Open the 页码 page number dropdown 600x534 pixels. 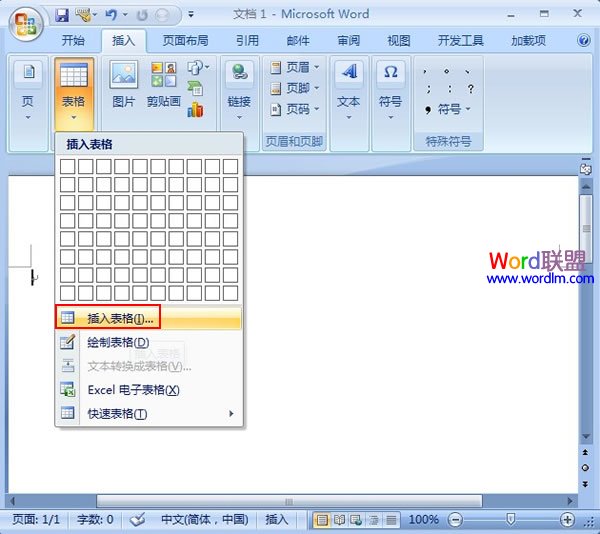[x=294, y=109]
